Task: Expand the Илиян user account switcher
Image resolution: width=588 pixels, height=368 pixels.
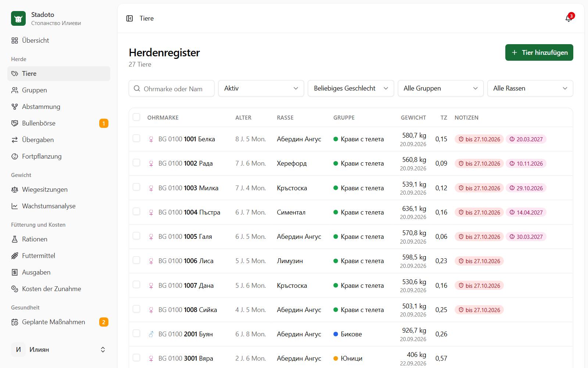Action: coord(59,350)
